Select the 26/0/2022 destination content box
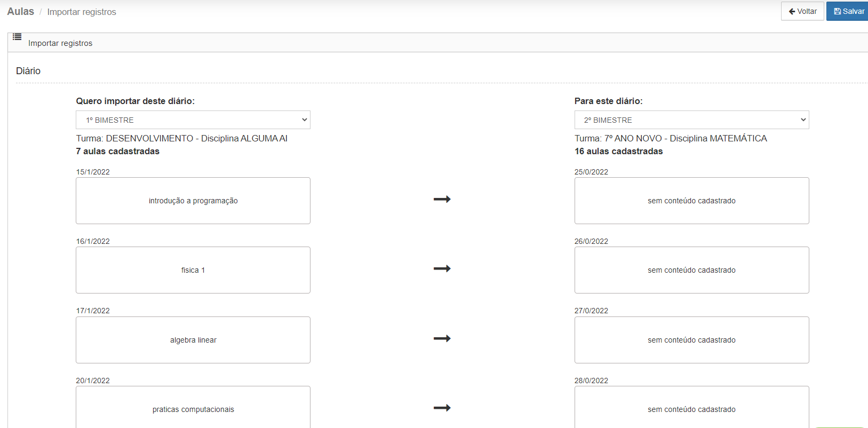The height and width of the screenshot is (428, 868). coord(691,270)
